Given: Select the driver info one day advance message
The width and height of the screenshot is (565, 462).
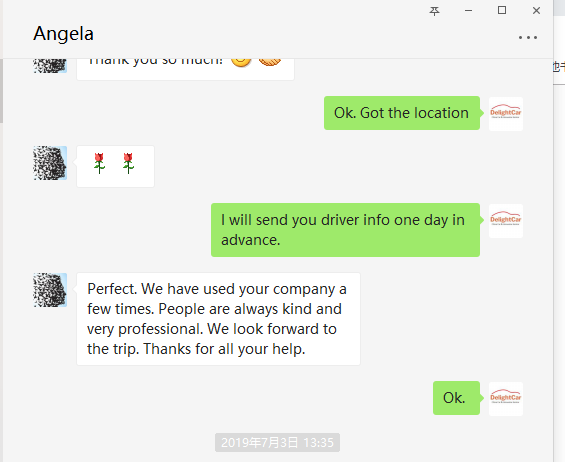Looking at the screenshot, I should 345,230.
